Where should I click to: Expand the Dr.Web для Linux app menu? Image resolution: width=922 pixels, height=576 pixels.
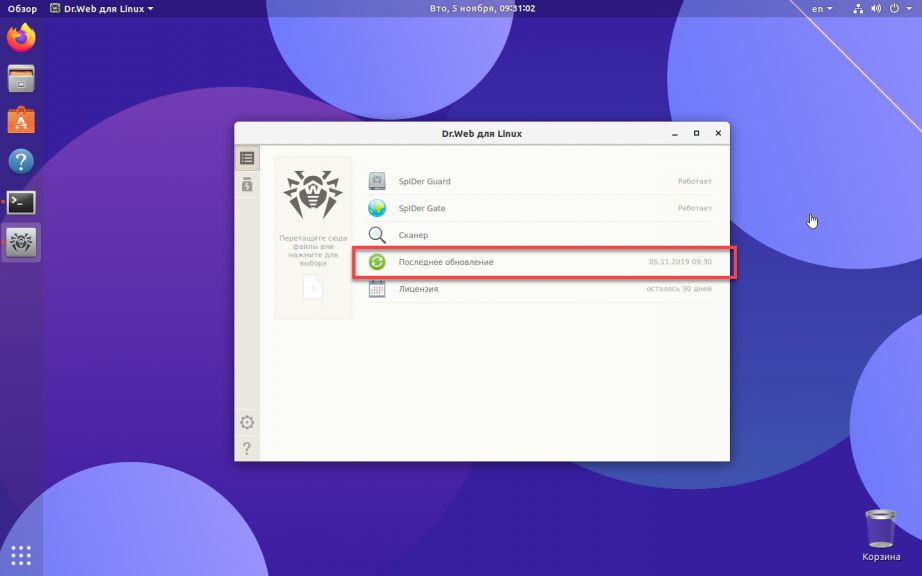click(x=101, y=9)
